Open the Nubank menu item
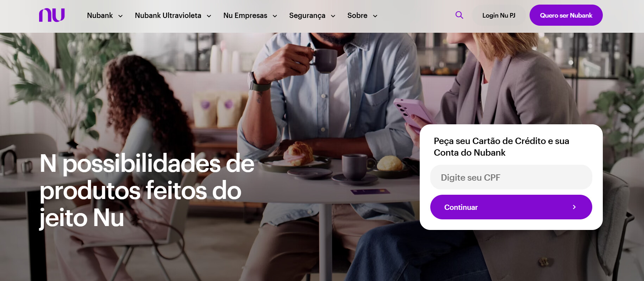The height and width of the screenshot is (281, 644). click(100, 15)
